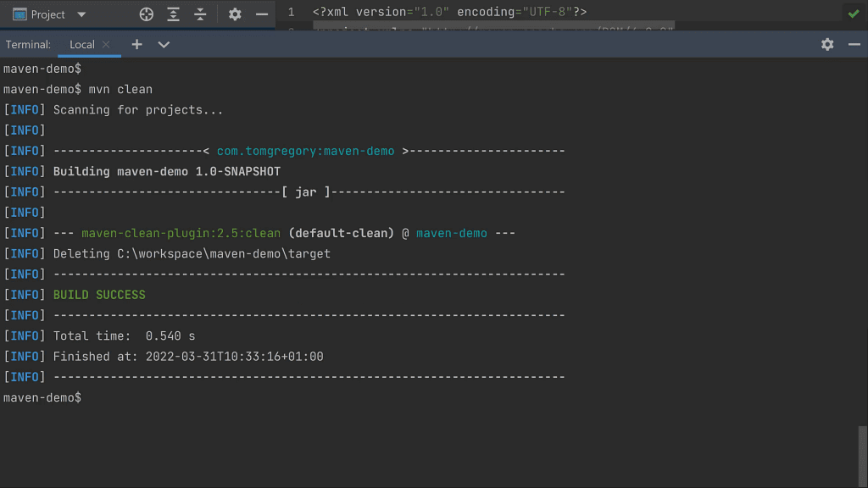This screenshot has width=868, height=488.
Task: Switch to the Local terminal tab
Action: click(x=83, y=44)
